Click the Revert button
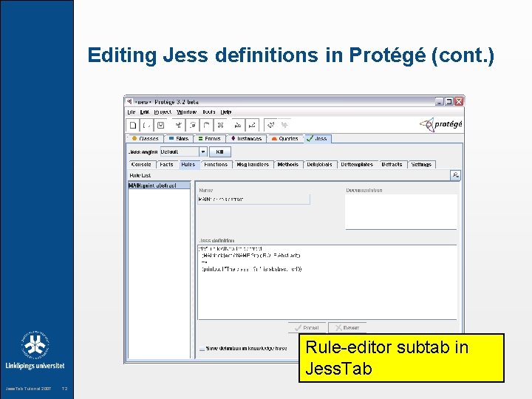 point(347,327)
